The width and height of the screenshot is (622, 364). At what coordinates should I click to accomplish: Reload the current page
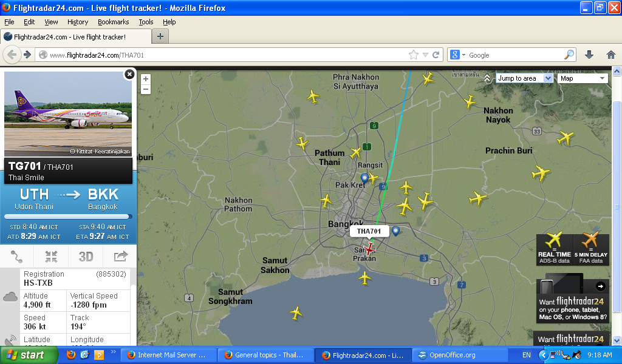(x=436, y=55)
